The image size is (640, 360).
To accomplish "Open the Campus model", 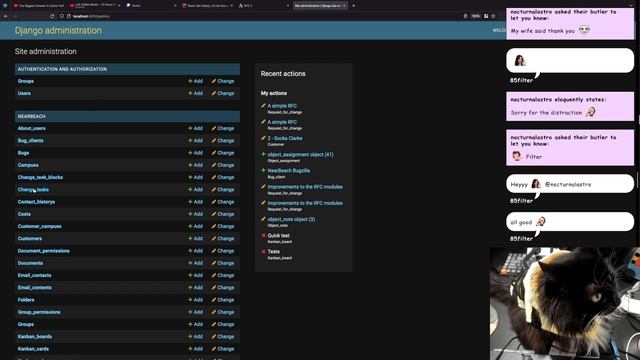I will click(x=28, y=165).
